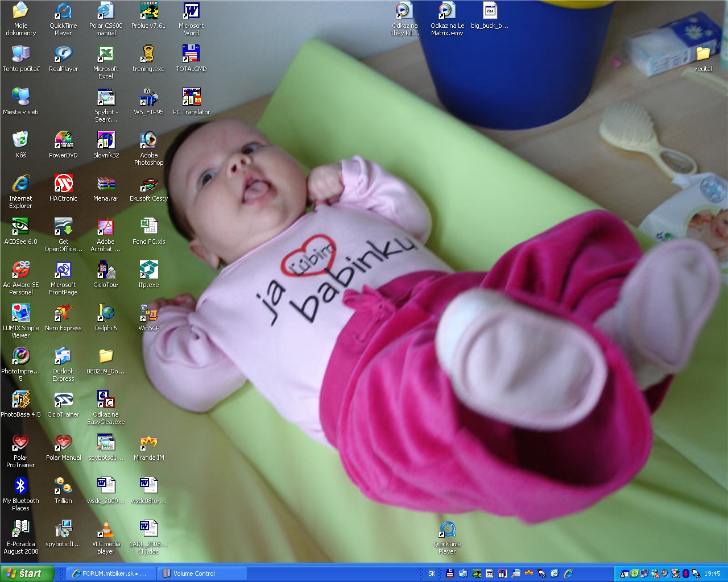This screenshot has height=582, width=728.
Task: Switch to the Volume Control taskbar window
Action: click(x=201, y=573)
